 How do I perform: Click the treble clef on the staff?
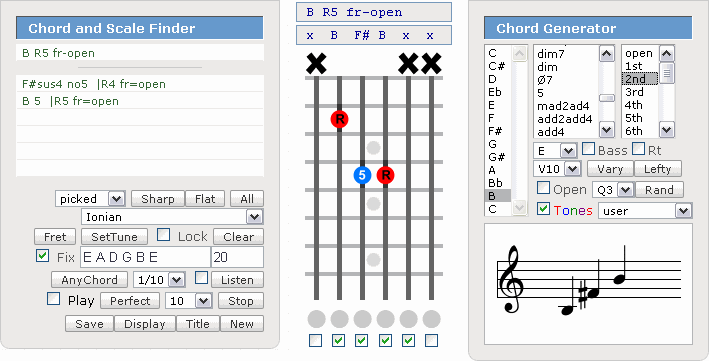[511, 279]
